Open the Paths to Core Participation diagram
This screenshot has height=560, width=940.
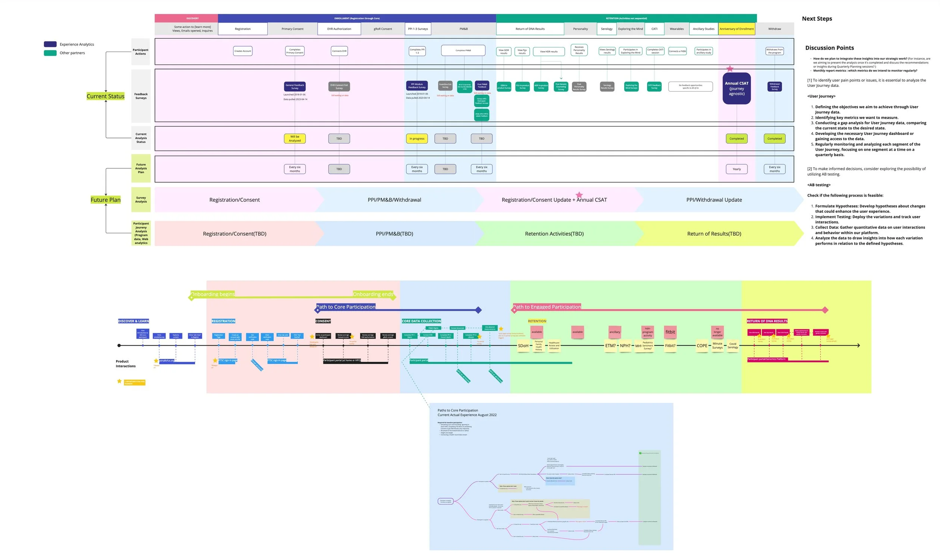pyautogui.click(x=551, y=476)
